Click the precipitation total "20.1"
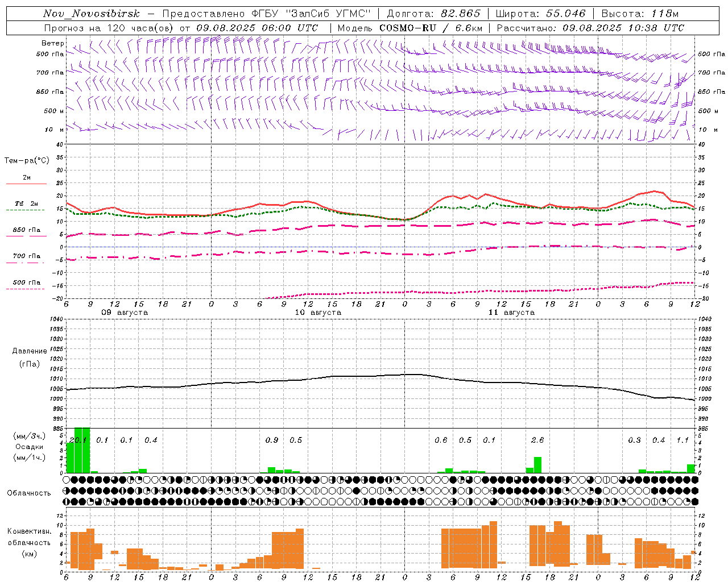 (78, 440)
